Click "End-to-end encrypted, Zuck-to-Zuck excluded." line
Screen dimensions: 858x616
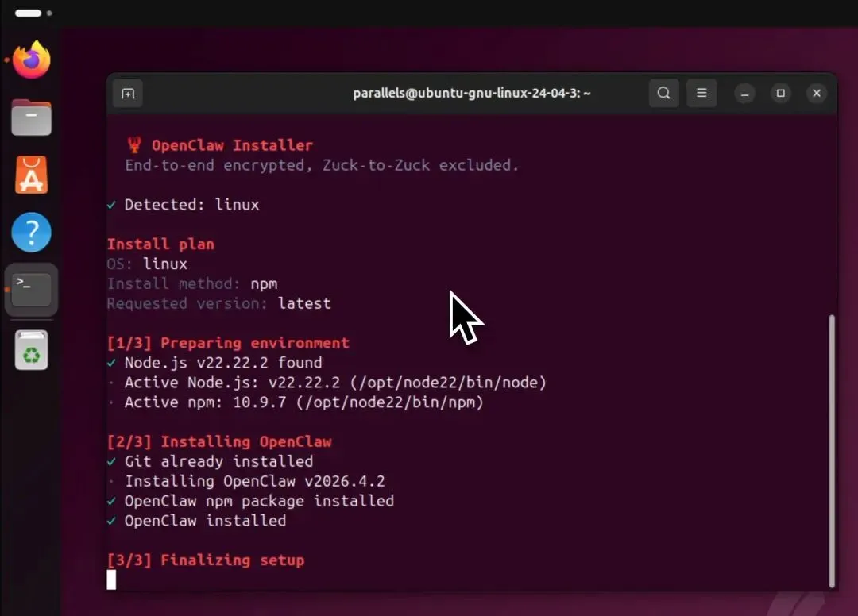tap(322, 165)
